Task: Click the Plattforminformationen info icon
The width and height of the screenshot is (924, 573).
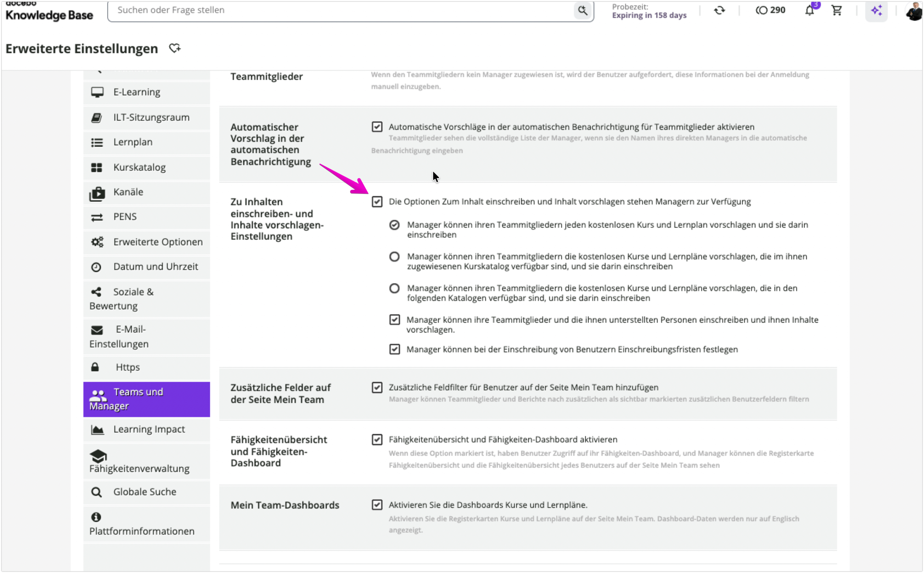Action: (x=96, y=517)
